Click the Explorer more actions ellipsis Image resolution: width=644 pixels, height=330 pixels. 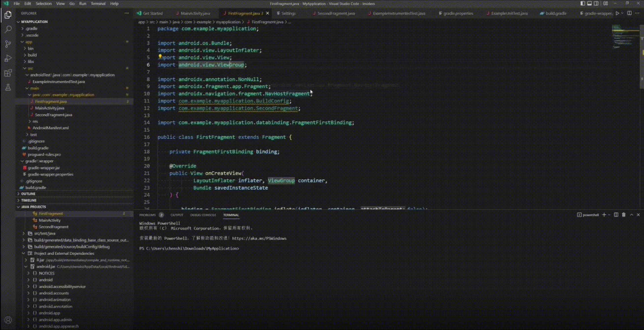click(x=126, y=13)
